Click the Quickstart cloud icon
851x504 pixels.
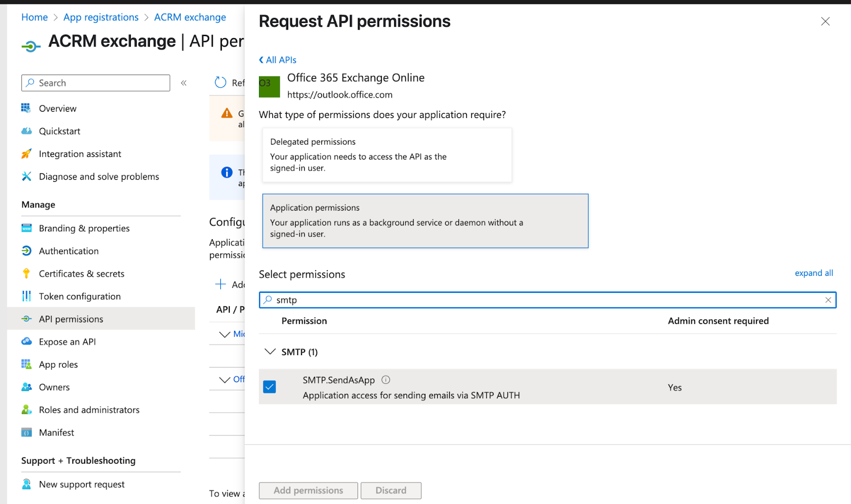click(26, 131)
